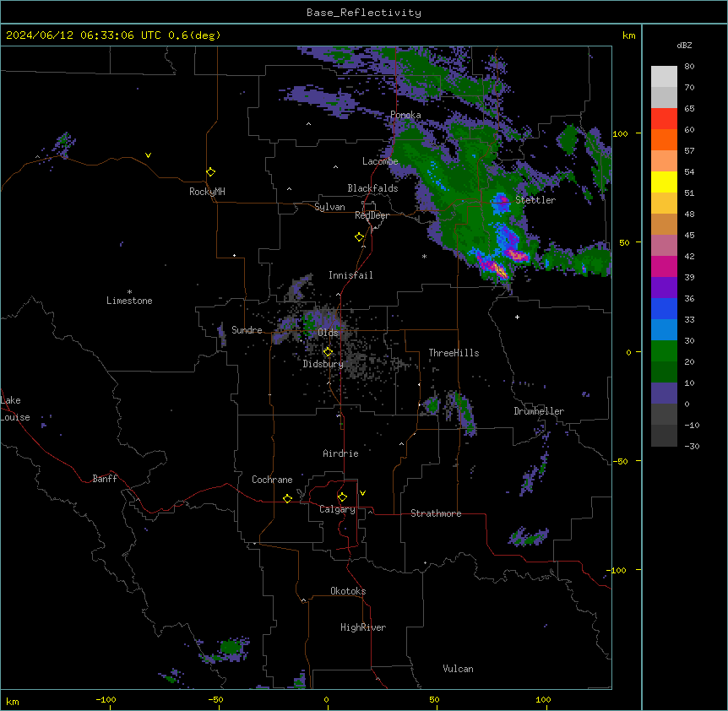728x711 pixels.
Task: Click the Base_Reflectivity title
Action: click(x=364, y=13)
